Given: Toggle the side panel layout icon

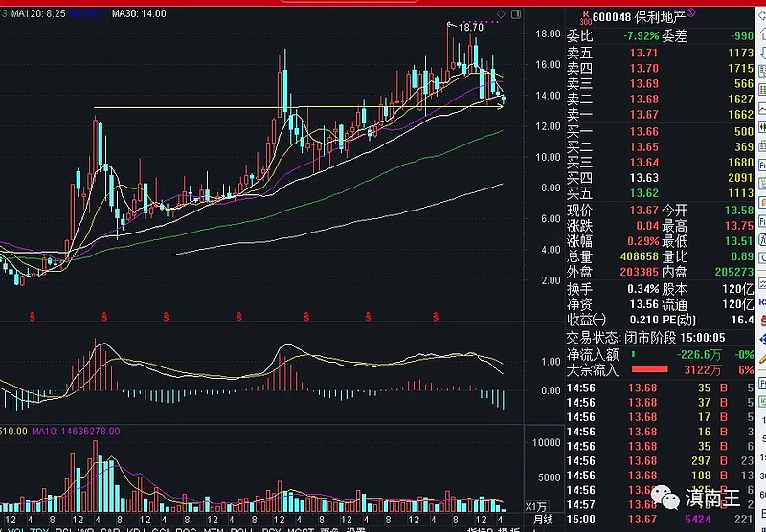Looking at the screenshot, I should (516, 14).
